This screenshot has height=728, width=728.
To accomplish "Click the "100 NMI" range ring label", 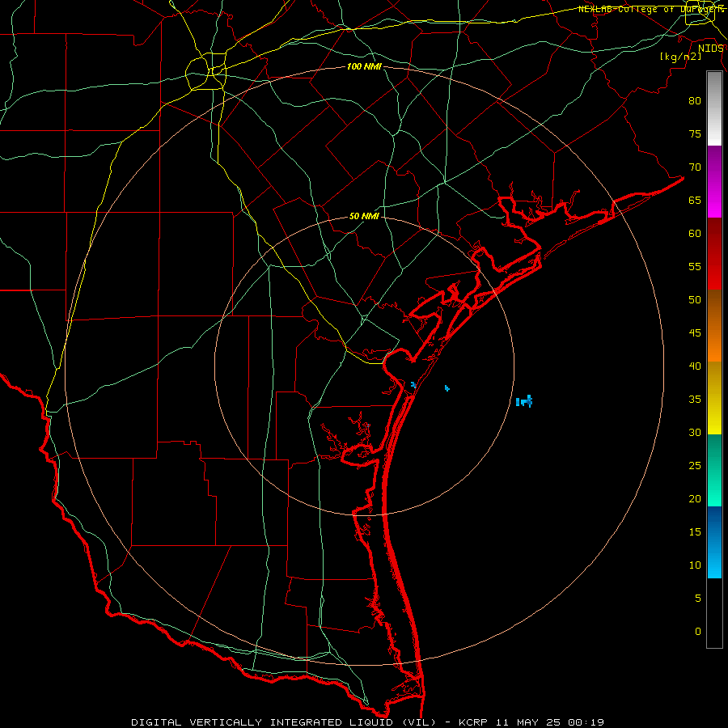I will click(364, 67).
